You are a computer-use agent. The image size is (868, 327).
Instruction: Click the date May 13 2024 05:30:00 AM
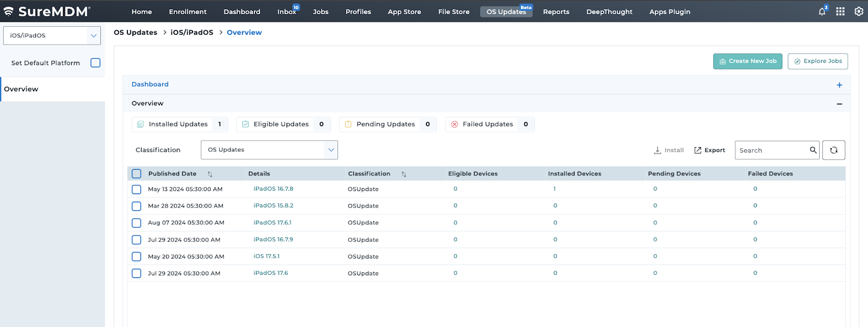186,190
